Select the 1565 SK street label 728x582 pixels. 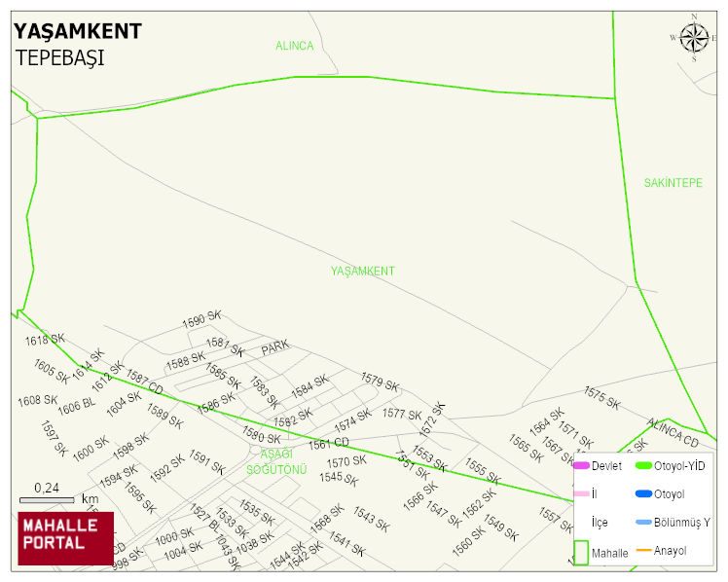[526, 449]
